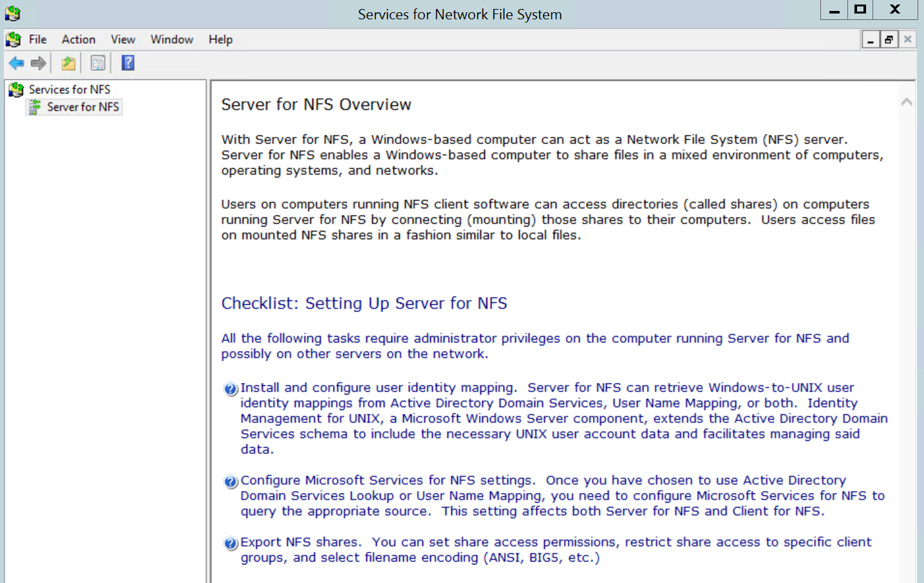Click help icon beside 'Configure Microsoft Services' item

pos(231,482)
